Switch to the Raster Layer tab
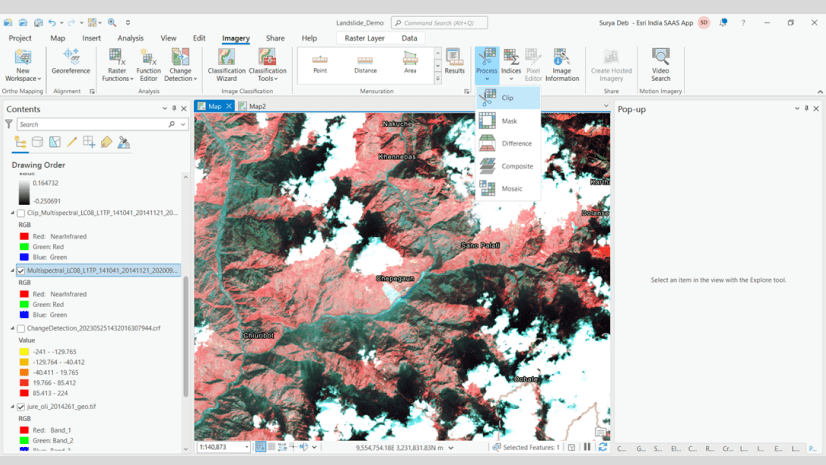 coord(364,38)
